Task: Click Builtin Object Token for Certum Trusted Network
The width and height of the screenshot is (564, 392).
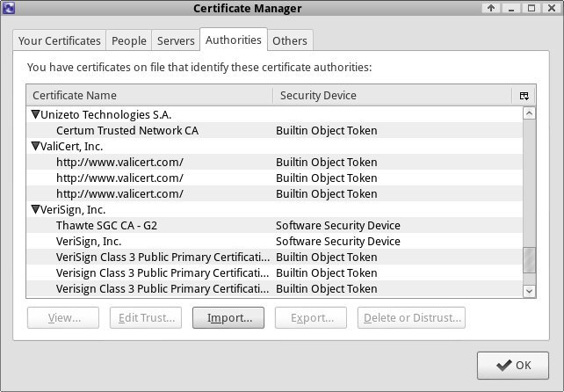Action: point(326,130)
